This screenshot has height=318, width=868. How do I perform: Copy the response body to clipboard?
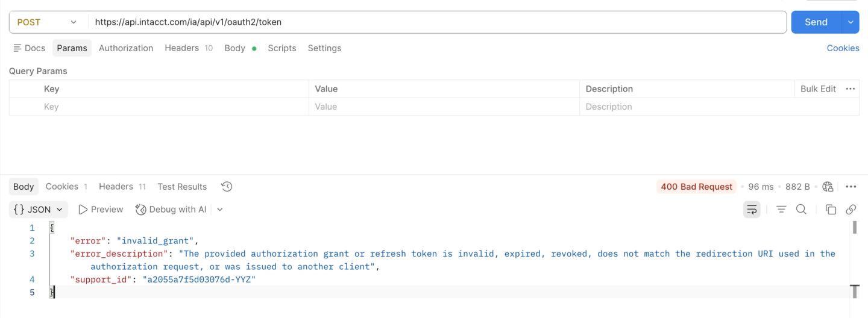tap(831, 210)
